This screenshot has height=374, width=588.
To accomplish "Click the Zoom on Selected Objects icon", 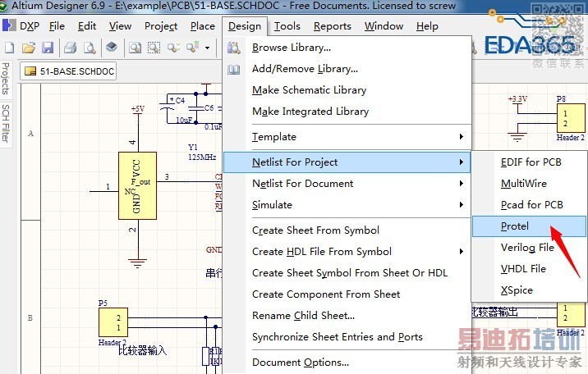I will (173, 48).
